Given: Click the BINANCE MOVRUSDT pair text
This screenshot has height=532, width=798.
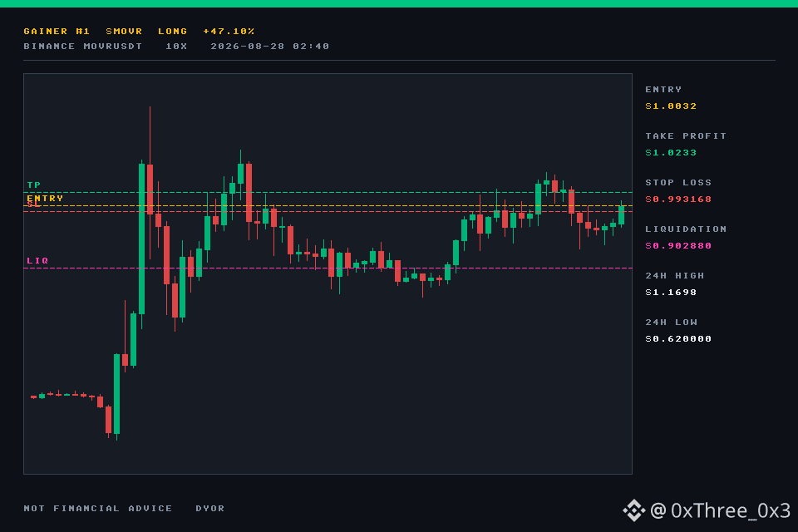Looking at the screenshot, I should 83,47.
